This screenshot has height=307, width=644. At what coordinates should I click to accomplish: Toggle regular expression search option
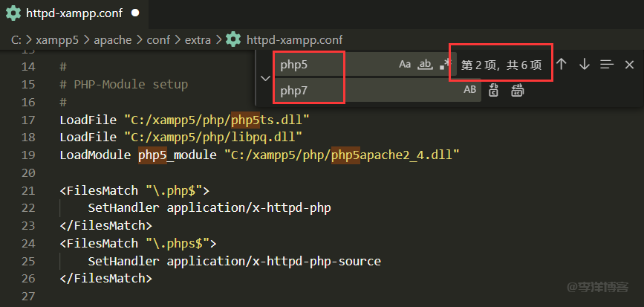click(444, 65)
